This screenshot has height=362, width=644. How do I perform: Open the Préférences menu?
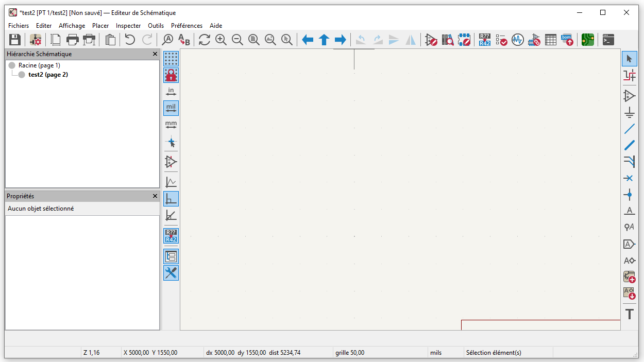(x=187, y=26)
